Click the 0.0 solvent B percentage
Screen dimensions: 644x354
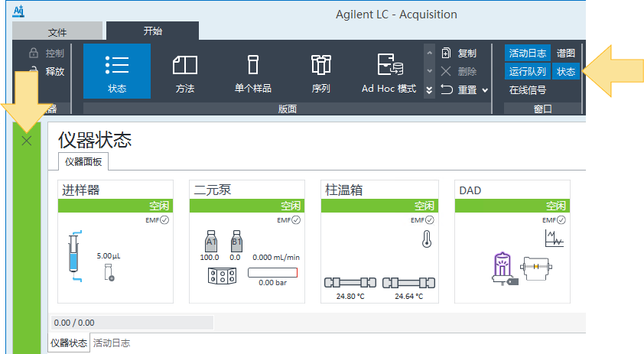[x=235, y=258]
